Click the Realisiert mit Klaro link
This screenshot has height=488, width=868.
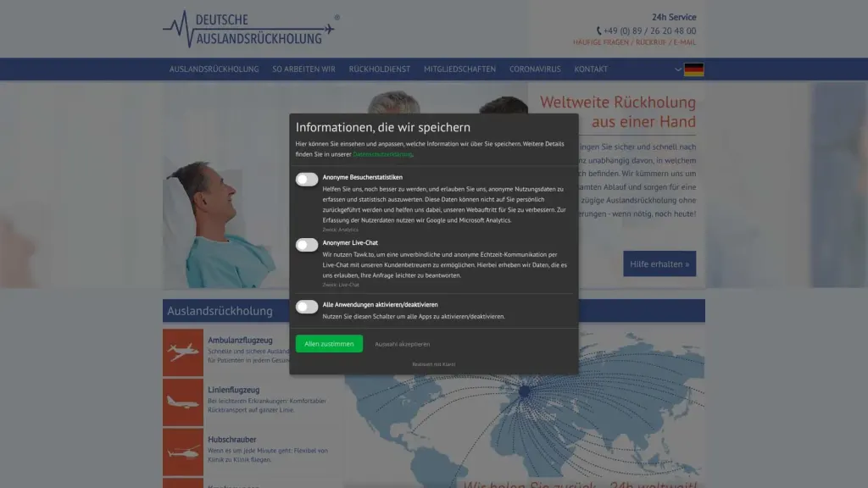433,364
